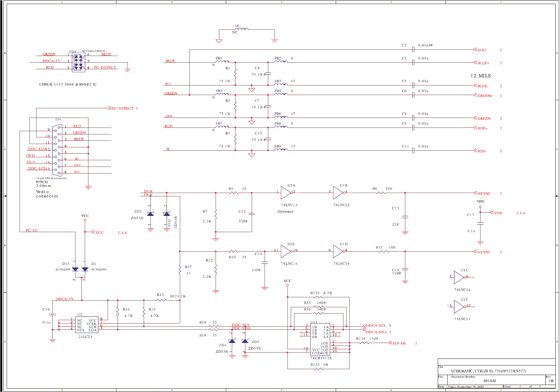Viewport: 559px width, 392px height.
Task: Select the ISP-EN port label
Action: pos(399,343)
